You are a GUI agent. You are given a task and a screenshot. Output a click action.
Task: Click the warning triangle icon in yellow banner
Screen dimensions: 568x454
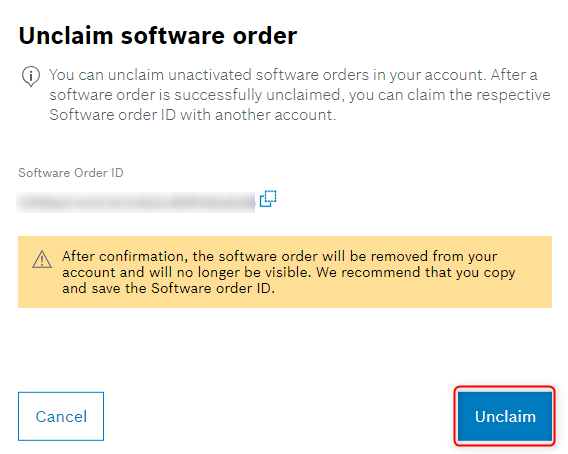tap(42, 259)
